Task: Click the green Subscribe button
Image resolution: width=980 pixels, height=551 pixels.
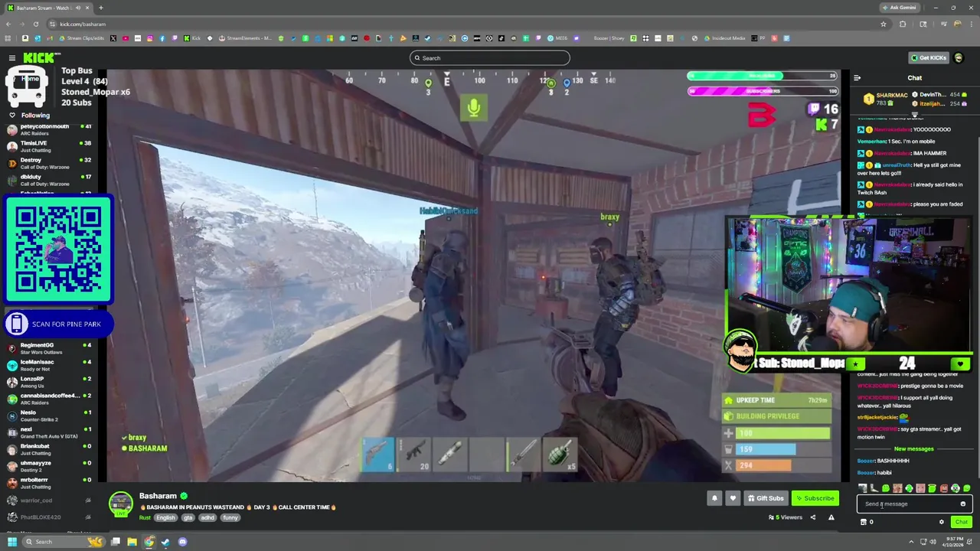Action: (x=815, y=498)
